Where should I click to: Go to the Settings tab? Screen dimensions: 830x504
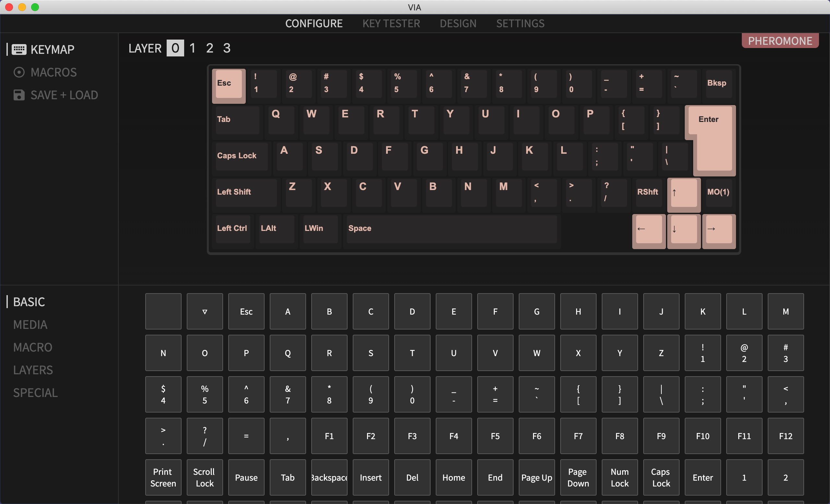pos(520,23)
